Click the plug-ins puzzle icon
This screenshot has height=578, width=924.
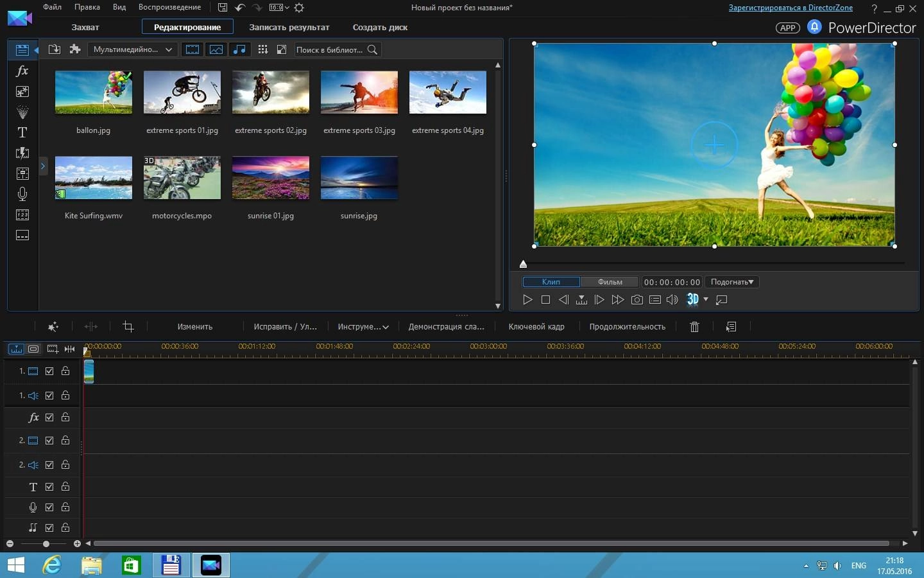(75, 49)
